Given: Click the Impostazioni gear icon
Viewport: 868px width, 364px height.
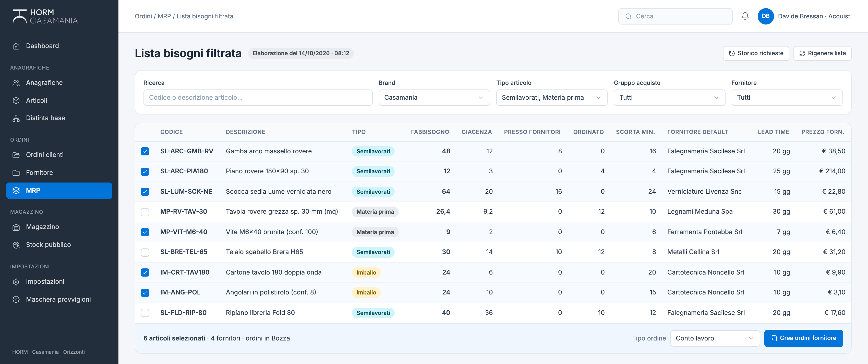Looking at the screenshot, I should [16, 282].
